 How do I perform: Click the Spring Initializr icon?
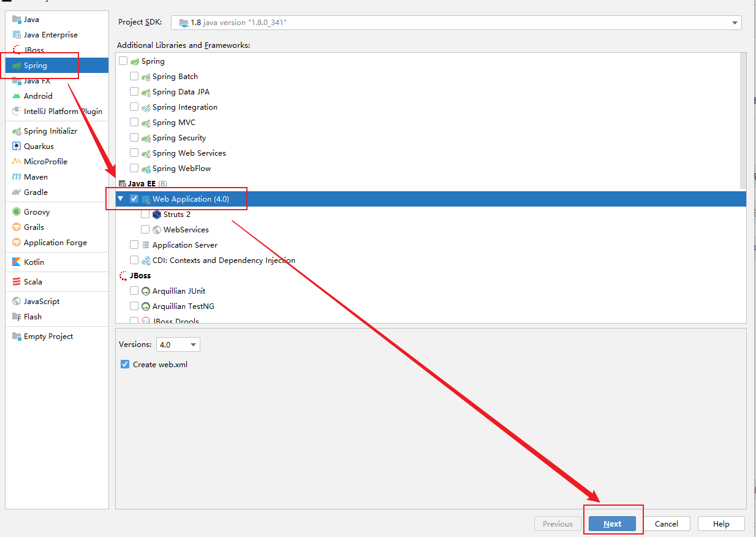pos(17,131)
